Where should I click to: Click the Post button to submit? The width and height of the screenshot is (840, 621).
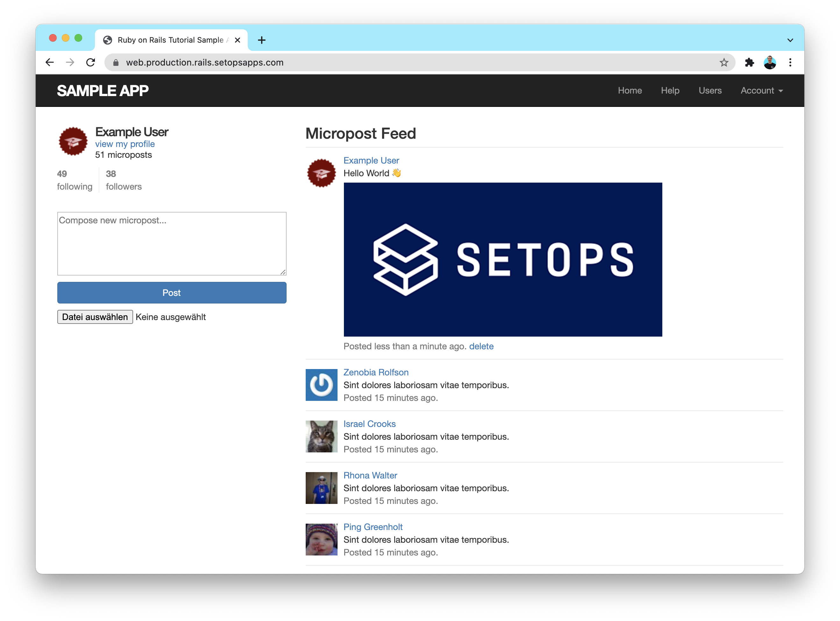coord(171,292)
